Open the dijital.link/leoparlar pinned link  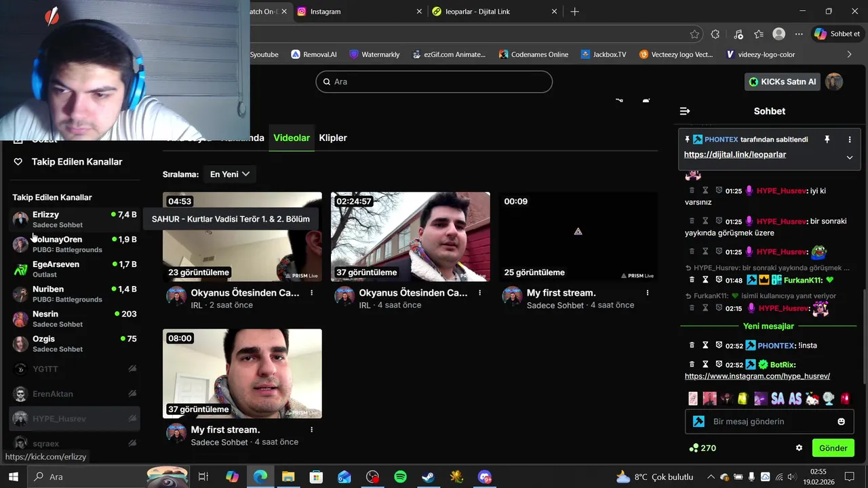coord(735,155)
